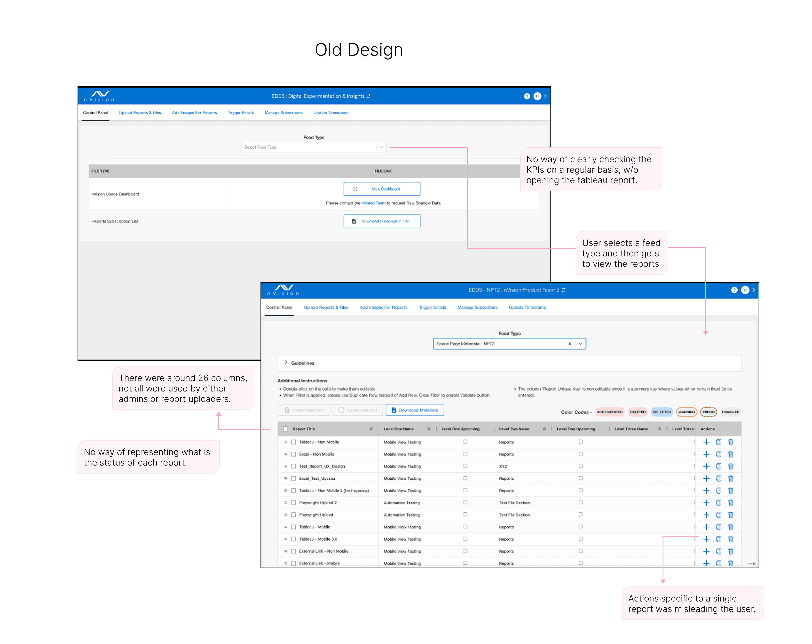812x644 pixels.
Task: Select the Tableau - Non Mobile row checkbox
Action: pyautogui.click(x=293, y=442)
